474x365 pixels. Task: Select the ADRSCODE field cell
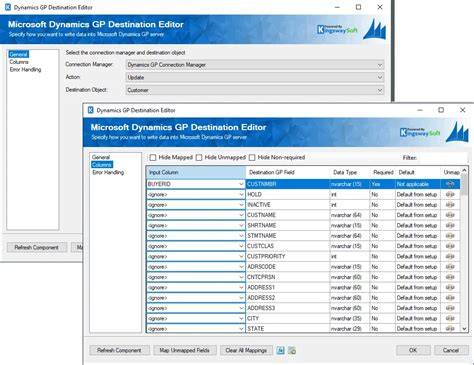pyautogui.click(x=288, y=267)
